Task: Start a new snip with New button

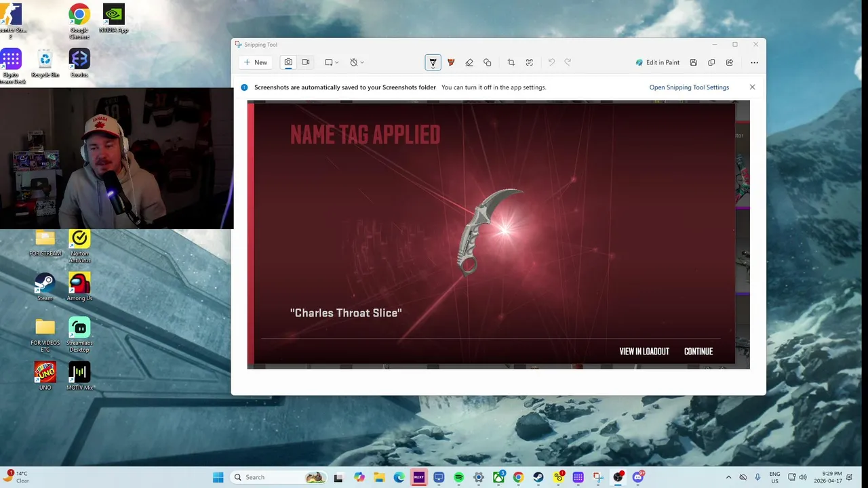Action: click(256, 62)
